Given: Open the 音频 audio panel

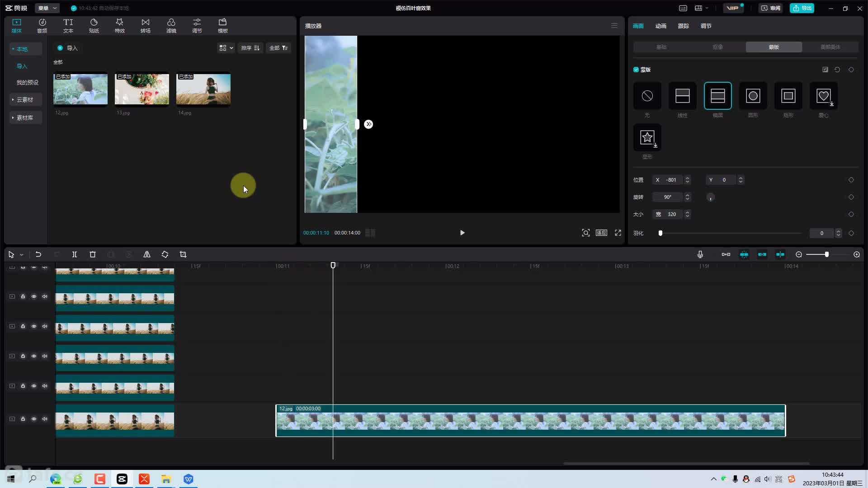Looking at the screenshot, I should click(x=42, y=26).
